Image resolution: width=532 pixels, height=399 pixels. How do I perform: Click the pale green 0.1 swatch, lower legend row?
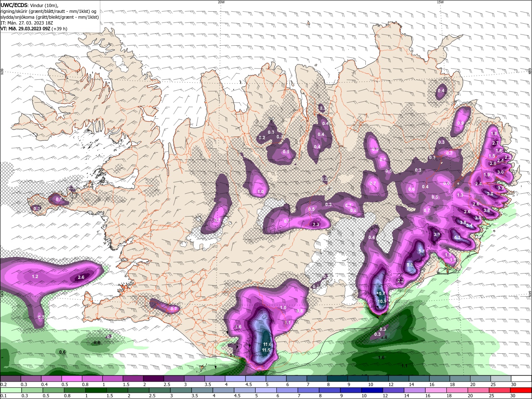click(x=10, y=390)
